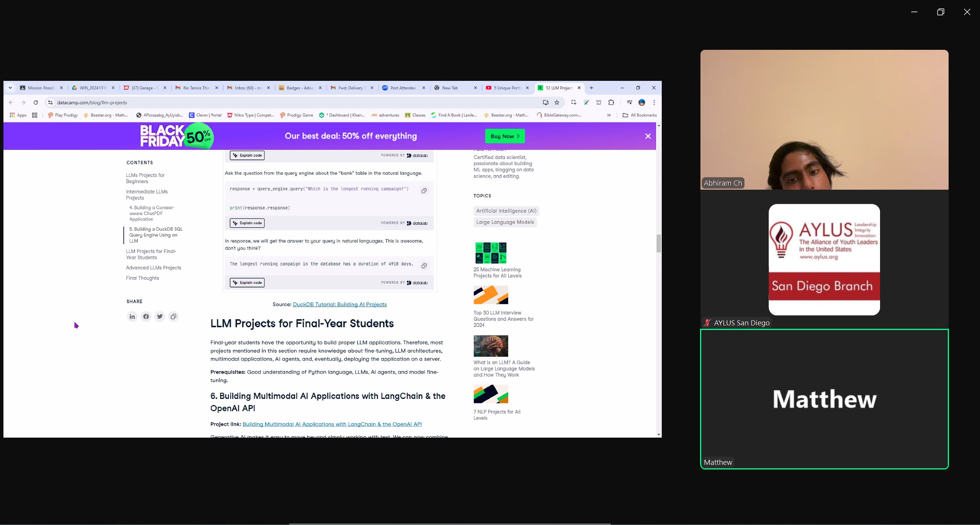Open Apps grid in bookmarks bar
This screenshot has height=525, width=980.
pyautogui.click(x=18, y=115)
